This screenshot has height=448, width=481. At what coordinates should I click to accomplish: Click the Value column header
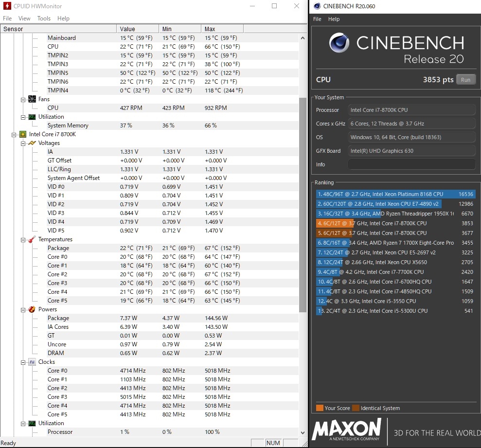(x=138, y=29)
